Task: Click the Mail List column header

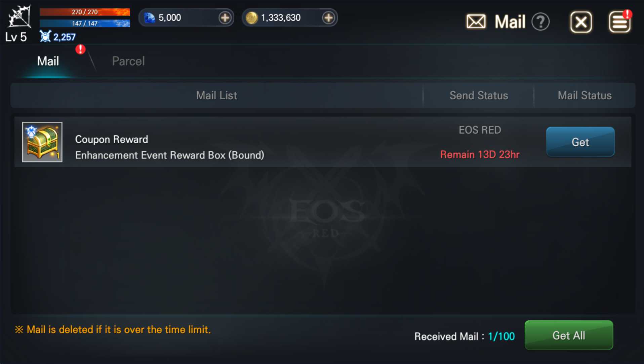Action: [216, 96]
